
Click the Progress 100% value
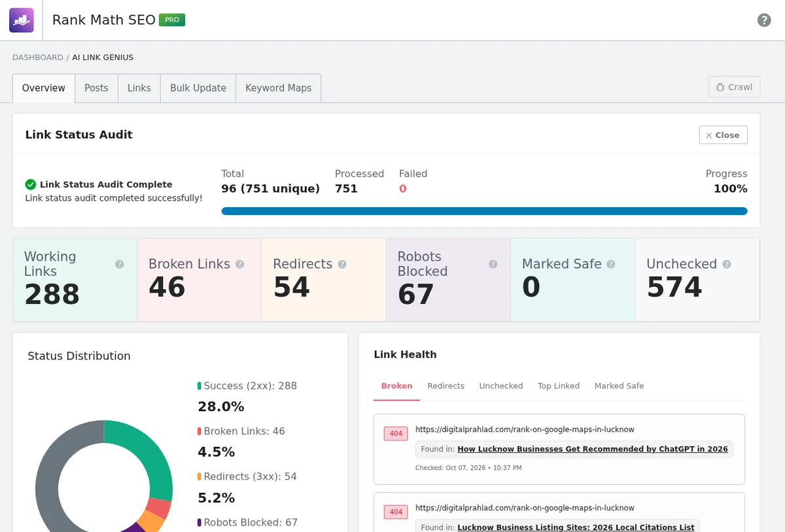[x=730, y=189]
